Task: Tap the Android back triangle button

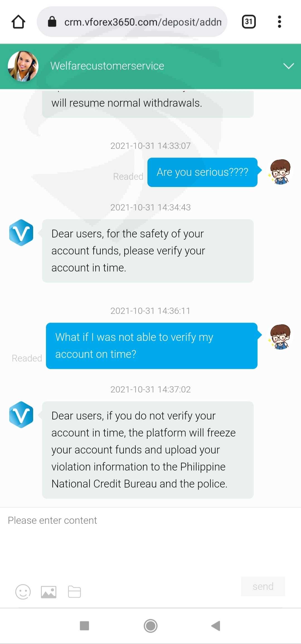Action: (216, 626)
